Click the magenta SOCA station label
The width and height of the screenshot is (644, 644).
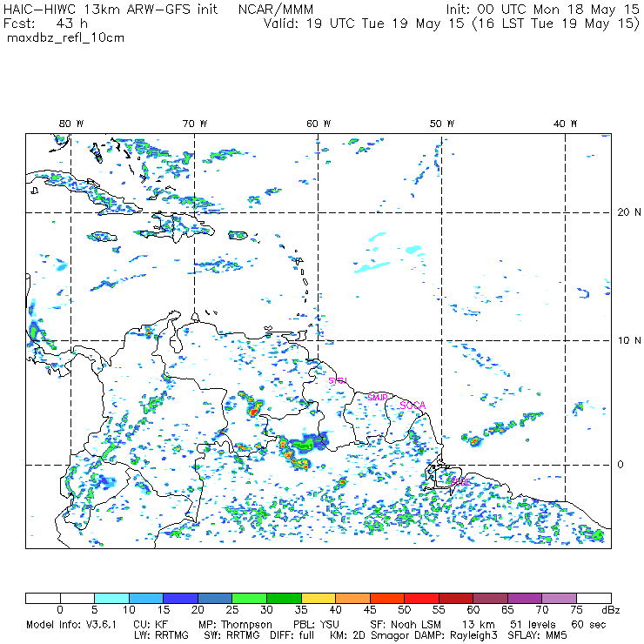click(413, 406)
